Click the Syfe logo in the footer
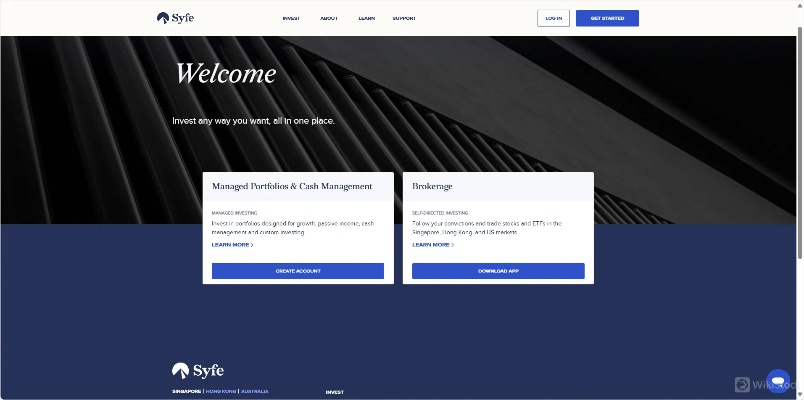The image size is (804, 400). [197, 370]
